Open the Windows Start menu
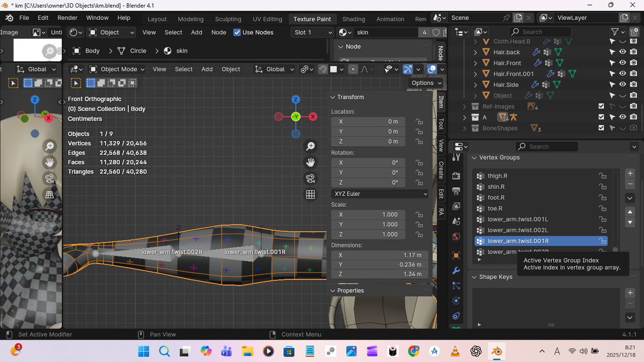This screenshot has width=644, height=362. 144,351
